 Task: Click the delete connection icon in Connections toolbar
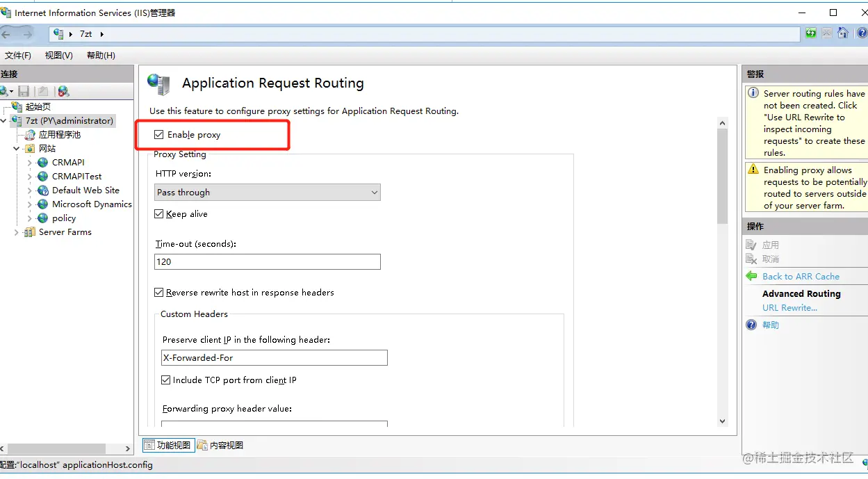click(63, 91)
